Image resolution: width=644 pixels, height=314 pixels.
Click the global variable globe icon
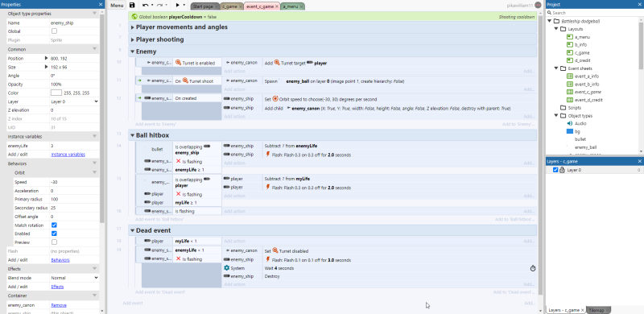pos(134,17)
